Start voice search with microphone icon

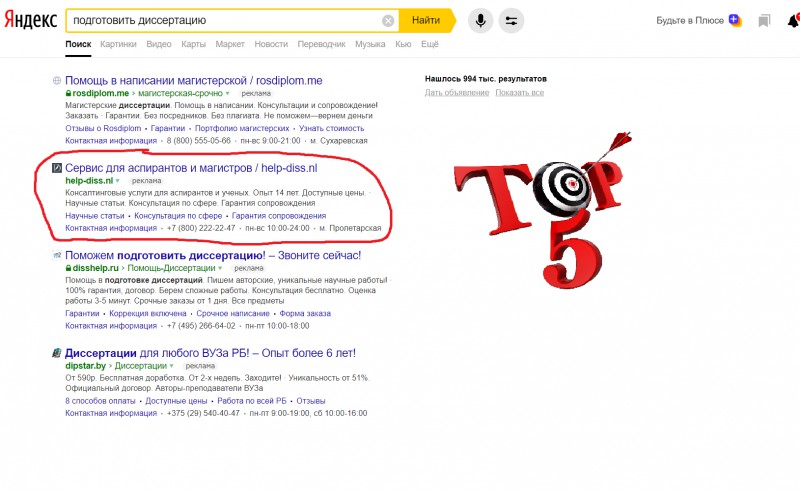coord(480,21)
